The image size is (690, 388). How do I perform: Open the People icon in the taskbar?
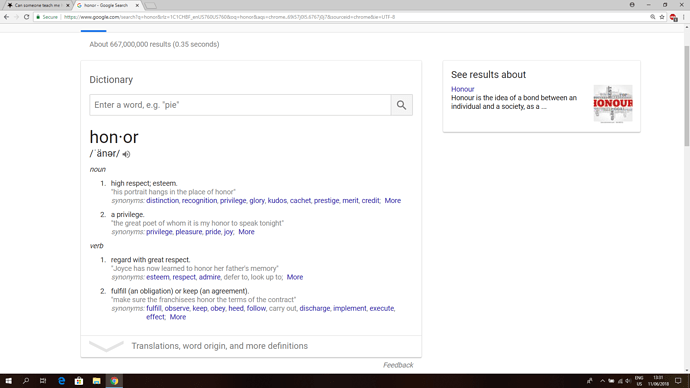click(x=590, y=381)
